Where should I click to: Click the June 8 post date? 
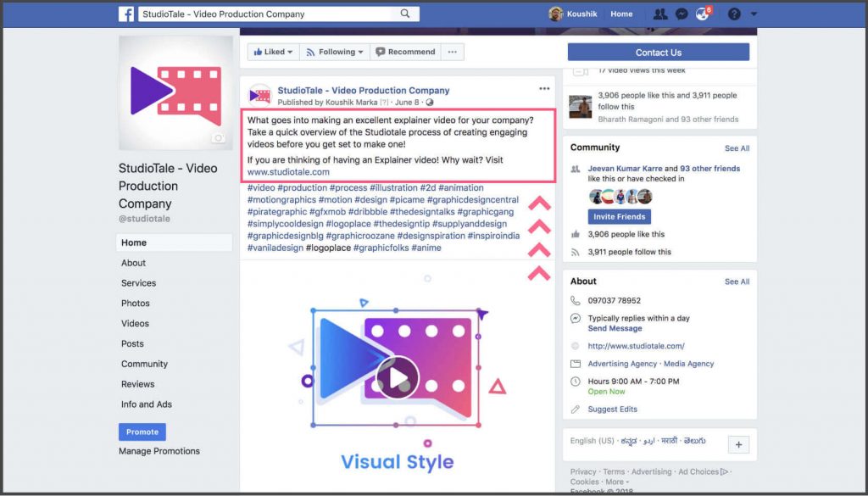[407, 103]
